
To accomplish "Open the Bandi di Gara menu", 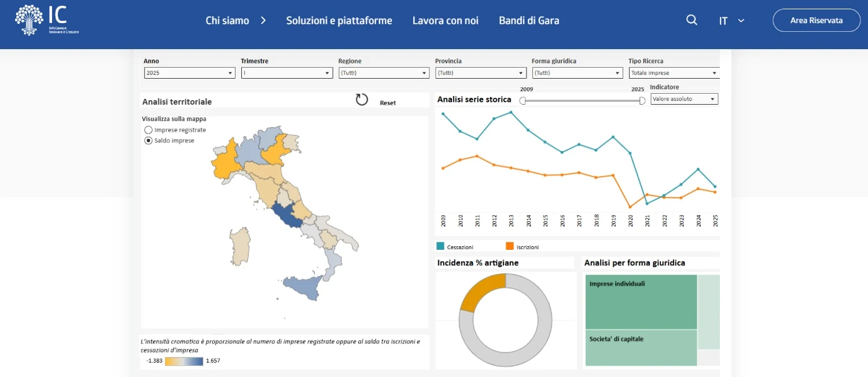I will click(529, 20).
